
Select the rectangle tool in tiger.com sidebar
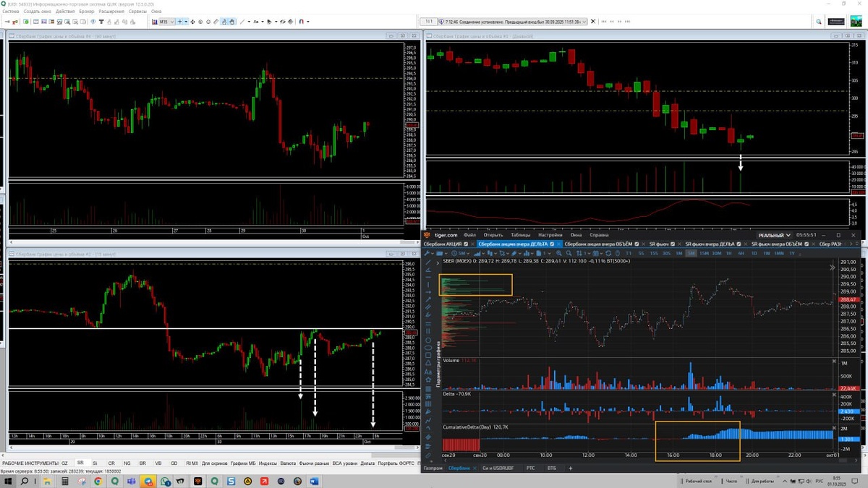pos(428,356)
